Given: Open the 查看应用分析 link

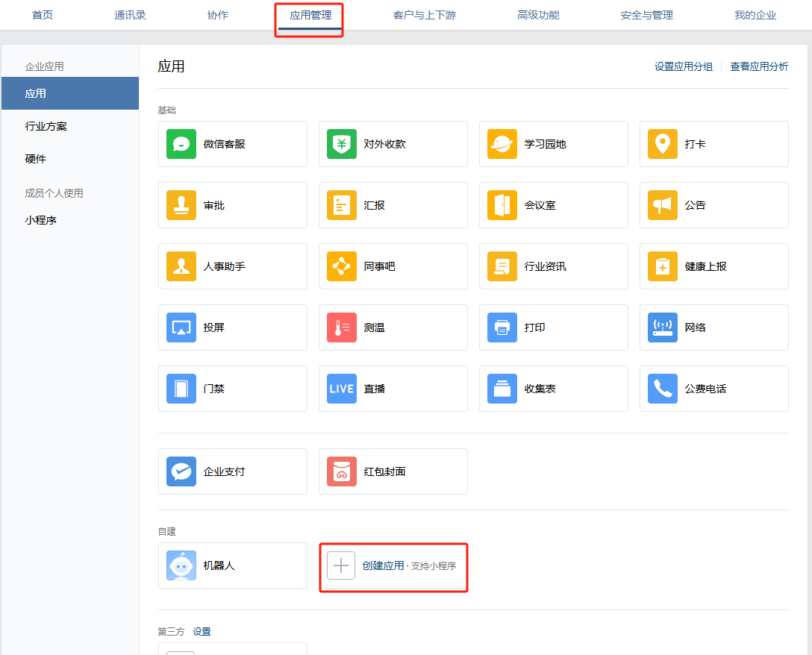Looking at the screenshot, I should (759, 66).
